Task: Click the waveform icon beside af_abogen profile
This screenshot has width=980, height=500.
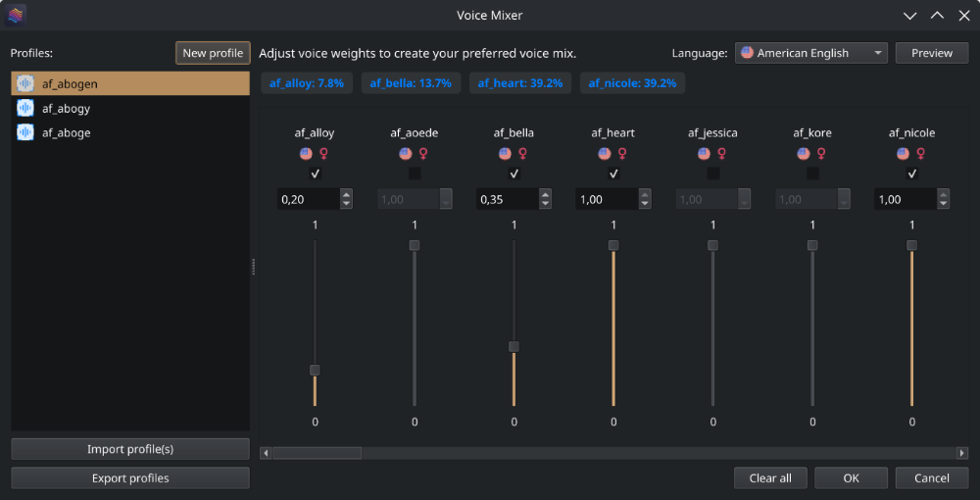Action: click(25, 84)
